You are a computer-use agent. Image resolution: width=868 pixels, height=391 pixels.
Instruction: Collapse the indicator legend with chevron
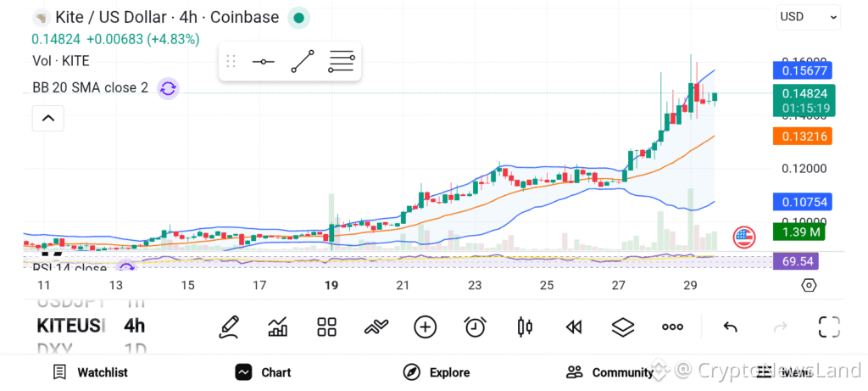coord(48,118)
